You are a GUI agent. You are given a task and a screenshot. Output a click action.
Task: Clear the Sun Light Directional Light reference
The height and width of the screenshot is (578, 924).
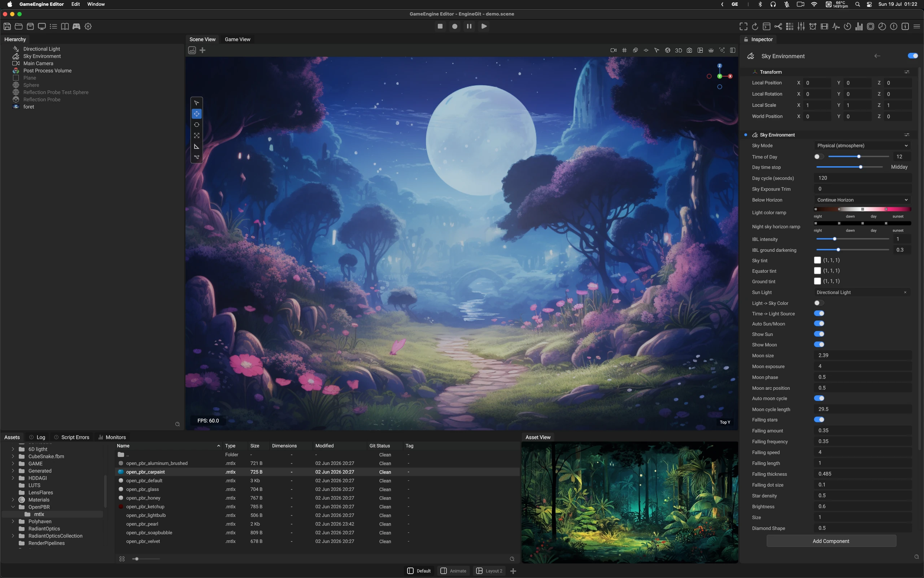pyautogui.click(x=905, y=293)
